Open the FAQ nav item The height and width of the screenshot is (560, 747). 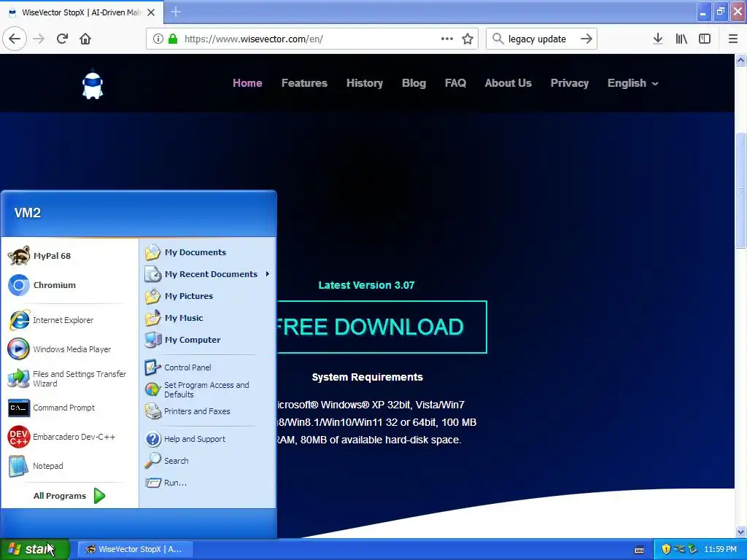point(455,83)
